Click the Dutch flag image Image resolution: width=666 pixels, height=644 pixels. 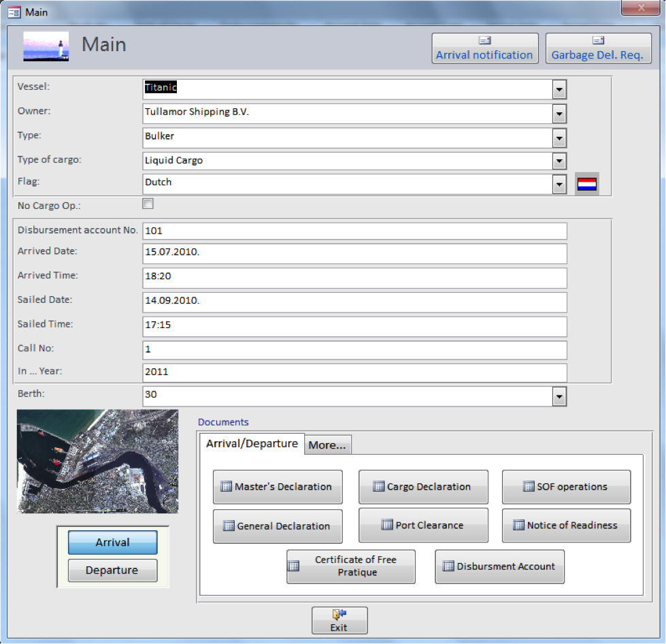click(x=586, y=184)
